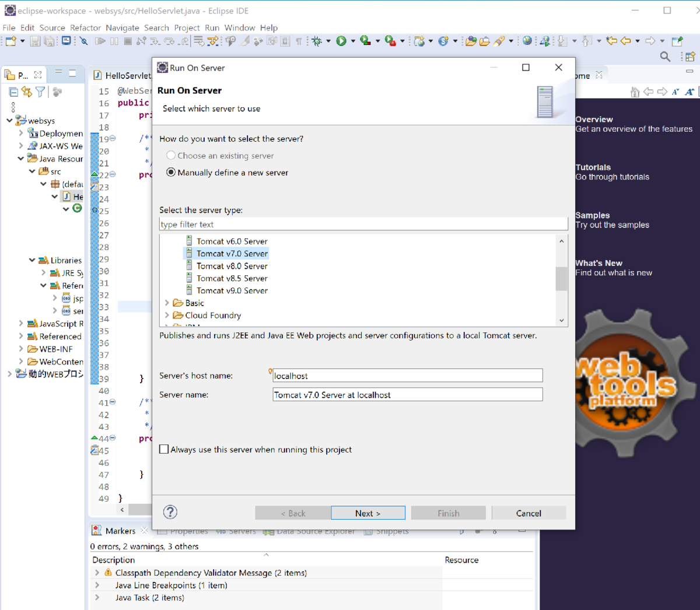
Task: Select 'Manually define a new server' radio button
Action: [x=171, y=172]
